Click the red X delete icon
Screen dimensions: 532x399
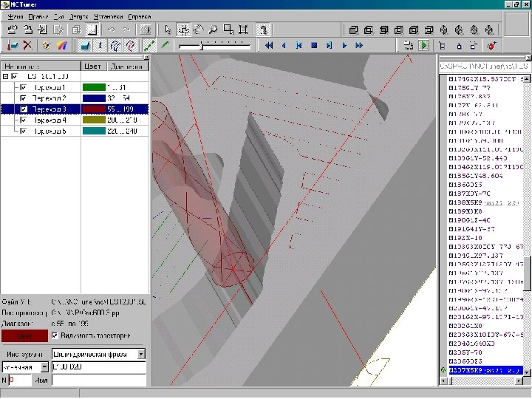pyautogui.click(x=27, y=46)
